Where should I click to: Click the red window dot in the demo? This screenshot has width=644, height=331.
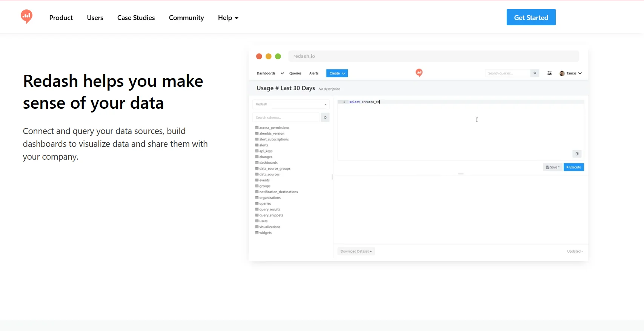259,56
